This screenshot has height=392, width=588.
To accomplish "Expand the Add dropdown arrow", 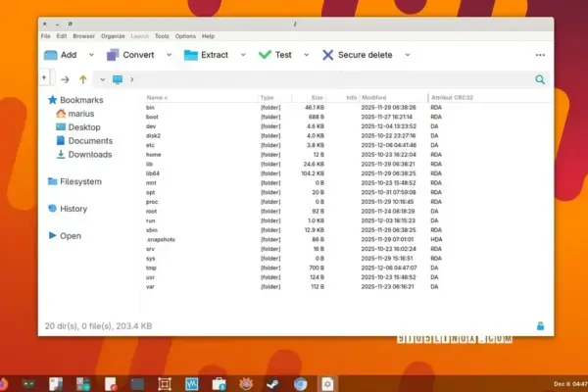I will [91, 55].
